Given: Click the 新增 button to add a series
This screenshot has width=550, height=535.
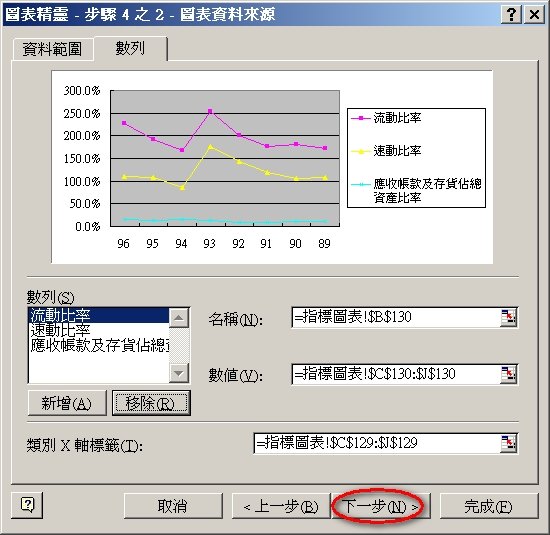Looking at the screenshot, I should (67, 403).
